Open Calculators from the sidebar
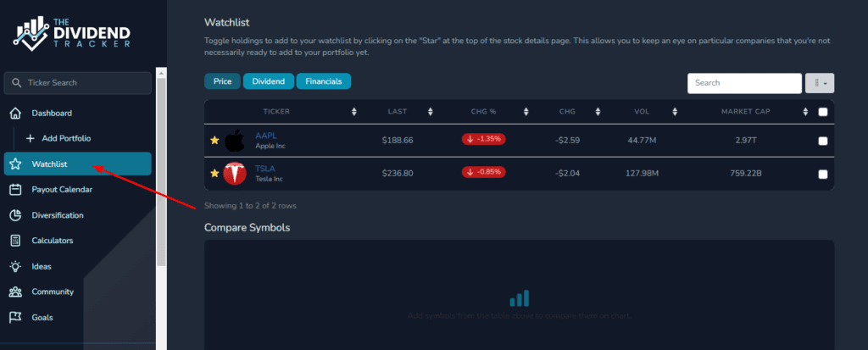 (77, 241)
